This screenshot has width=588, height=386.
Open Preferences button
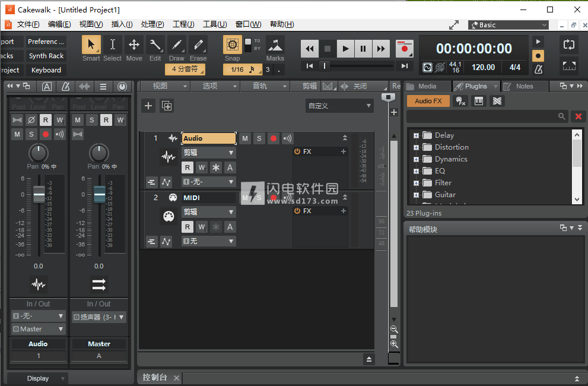[x=46, y=42]
